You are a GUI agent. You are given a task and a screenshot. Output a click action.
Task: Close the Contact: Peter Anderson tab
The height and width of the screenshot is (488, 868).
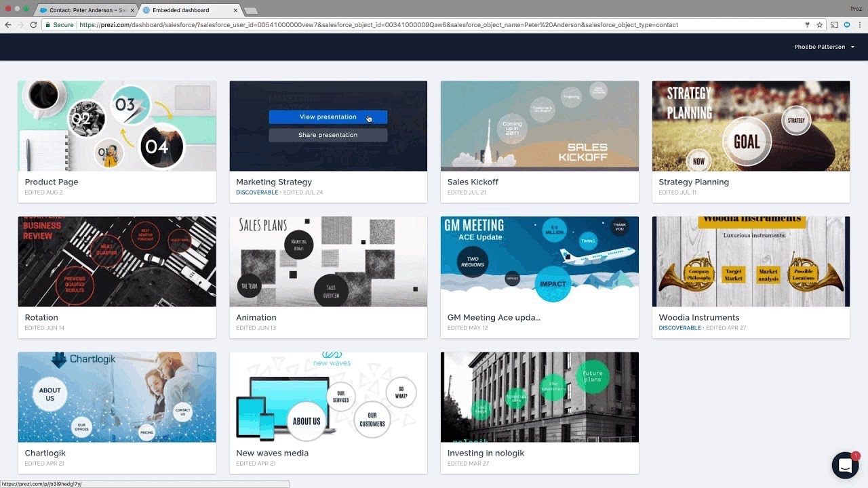(132, 10)
